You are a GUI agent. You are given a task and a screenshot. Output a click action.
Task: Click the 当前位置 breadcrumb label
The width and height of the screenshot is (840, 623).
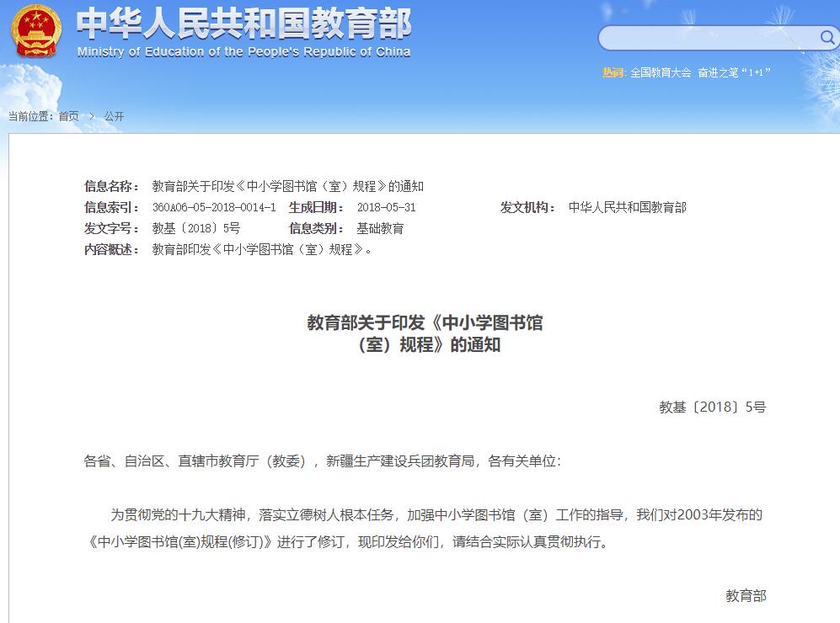coord(30,116)
